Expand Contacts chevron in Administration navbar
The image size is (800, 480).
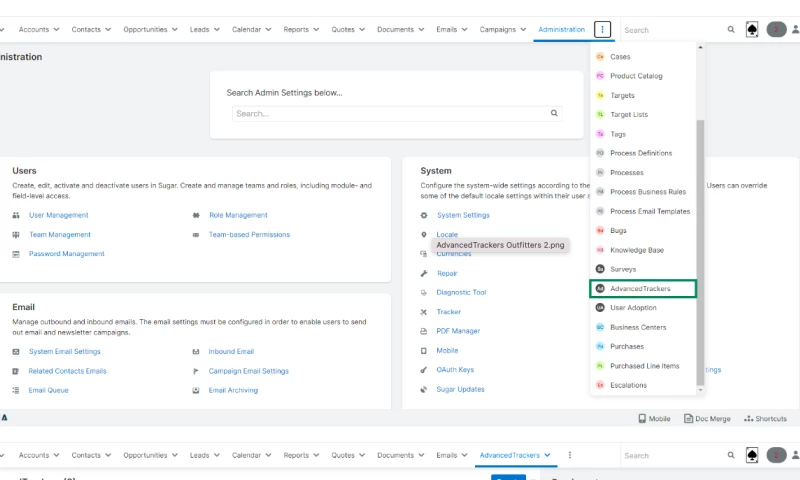coord(108,30)
